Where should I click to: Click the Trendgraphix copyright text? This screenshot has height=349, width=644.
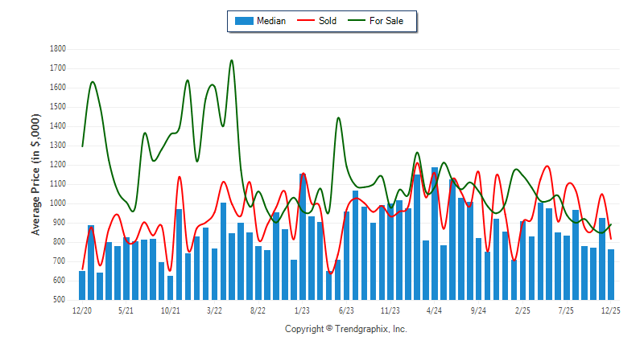346,329
